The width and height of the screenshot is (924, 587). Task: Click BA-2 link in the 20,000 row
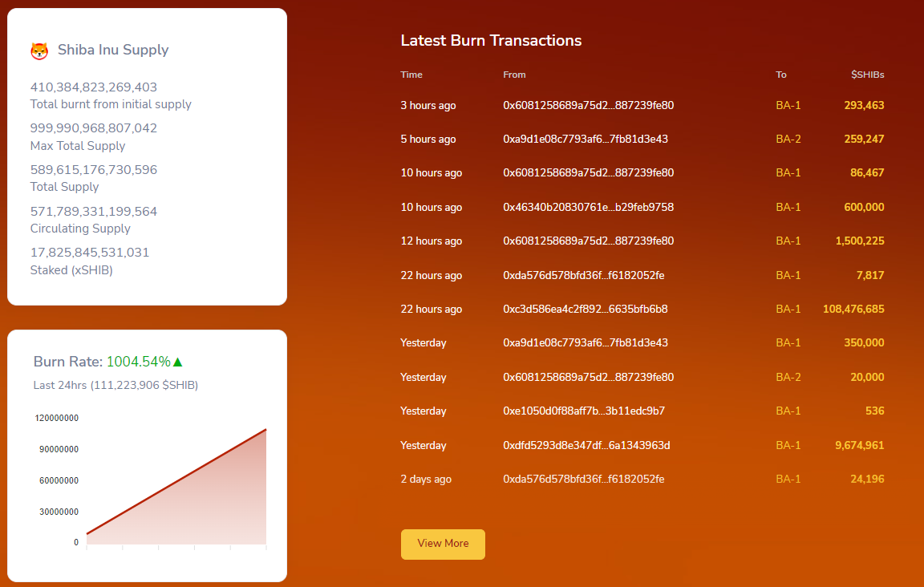(788, 377)
